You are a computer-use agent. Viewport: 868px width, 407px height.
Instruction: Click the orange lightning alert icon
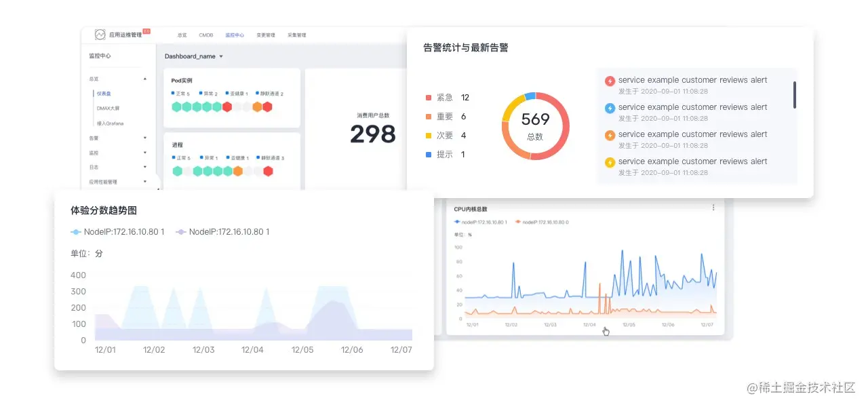click(x=610, y=136)
